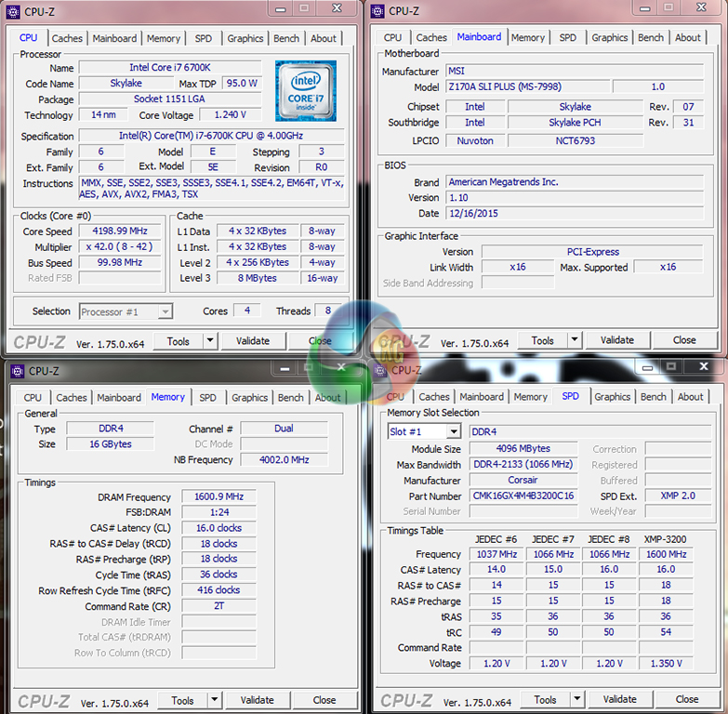The image size is (728, 714).
Task: Click Validate in the Memory window
Action: pyautogui.click(x=258, y=701)
